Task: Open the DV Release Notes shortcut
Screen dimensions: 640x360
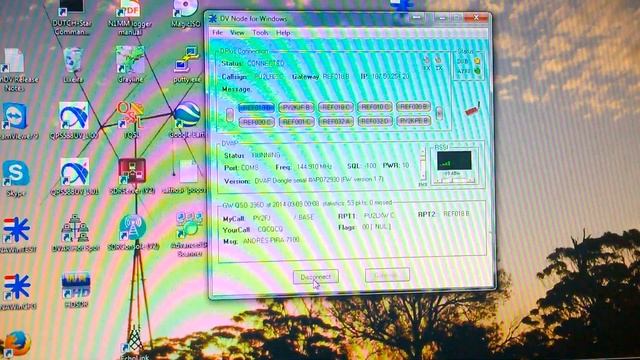Action: pyautogui.click(x=17, y=69)
